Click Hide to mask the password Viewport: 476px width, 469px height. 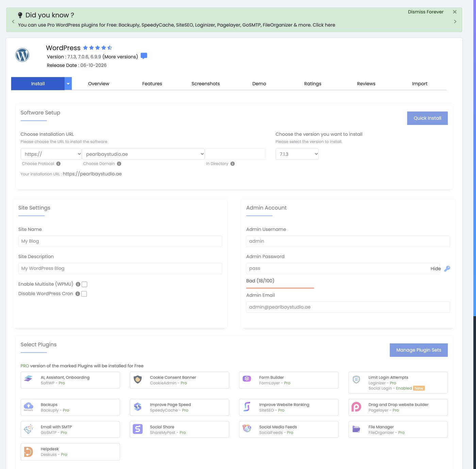coord(436,269)
